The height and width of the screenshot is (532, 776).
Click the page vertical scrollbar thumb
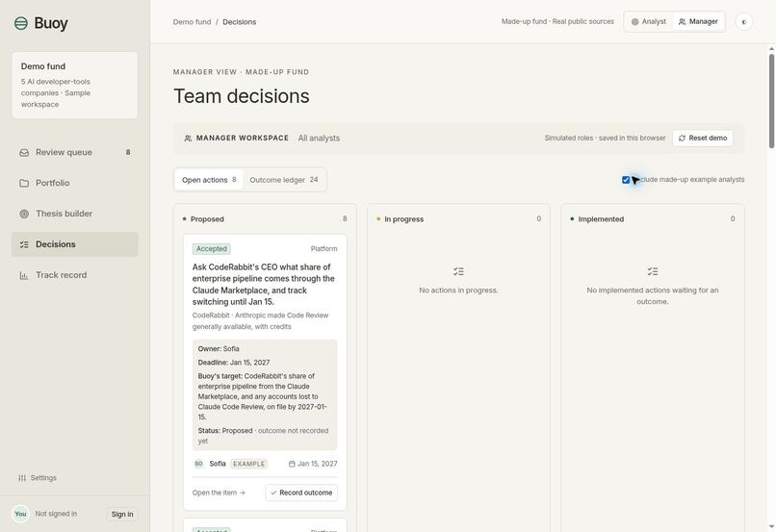tap(771, 100)
